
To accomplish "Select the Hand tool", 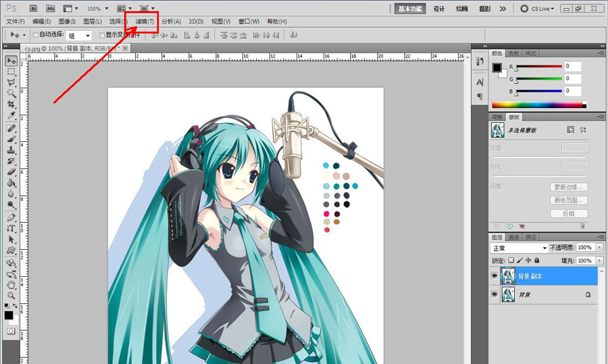I will click(x=11, y=285).
